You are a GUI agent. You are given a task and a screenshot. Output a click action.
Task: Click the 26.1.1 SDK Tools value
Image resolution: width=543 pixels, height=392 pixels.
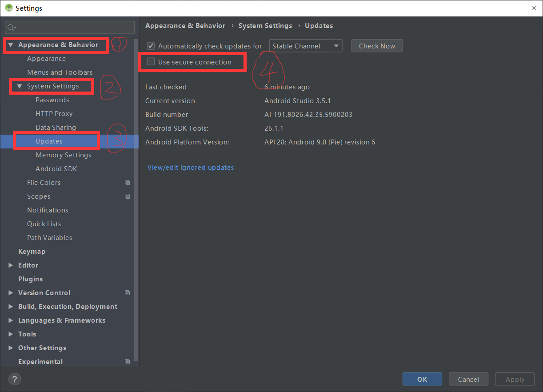click(x=274, y=128)
